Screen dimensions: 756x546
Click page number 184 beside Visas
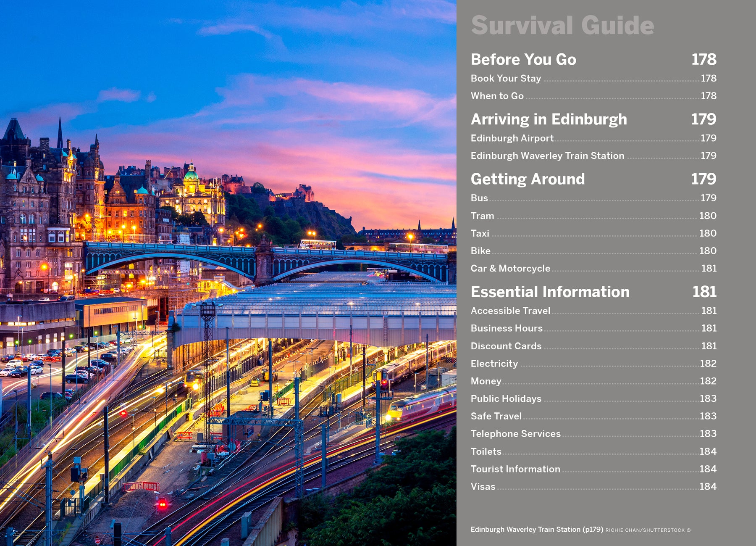coord(708,487)
